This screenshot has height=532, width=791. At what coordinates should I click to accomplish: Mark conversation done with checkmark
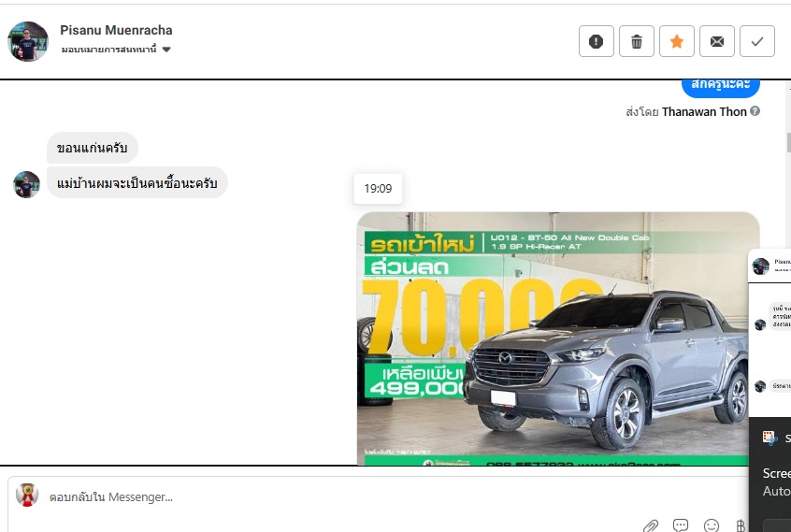pyautogui.click(x=756, y=41)
